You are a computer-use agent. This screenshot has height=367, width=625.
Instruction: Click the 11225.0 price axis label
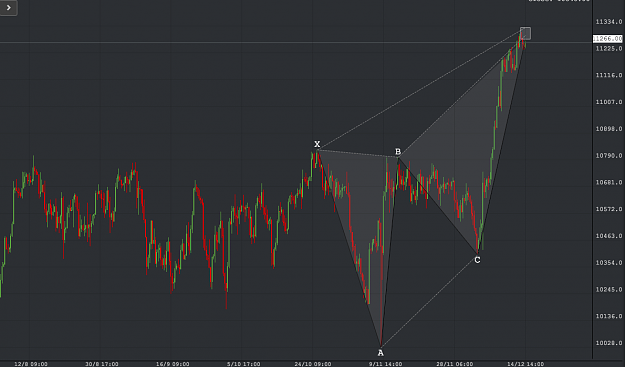coord(609,48)
